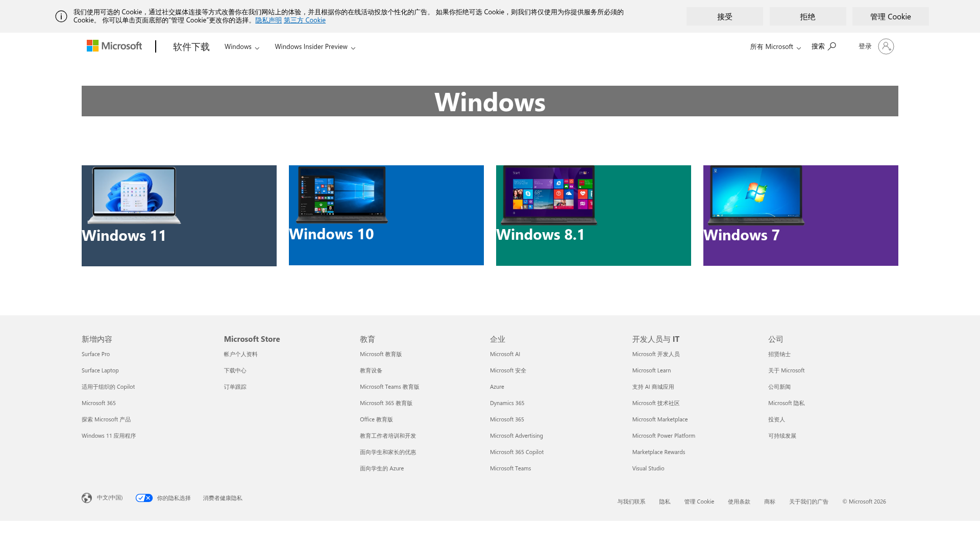
Task: Open the Surface Pro footer link
Action: [95, 354]
